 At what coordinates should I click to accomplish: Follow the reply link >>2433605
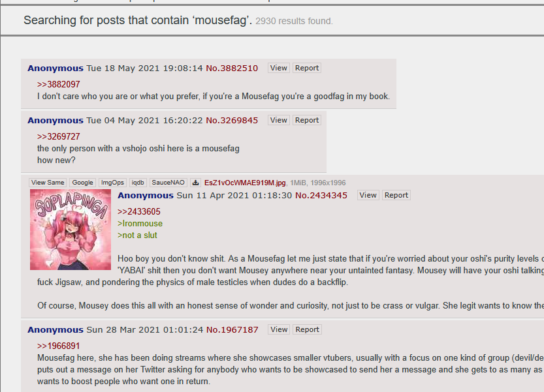point(138,211)
